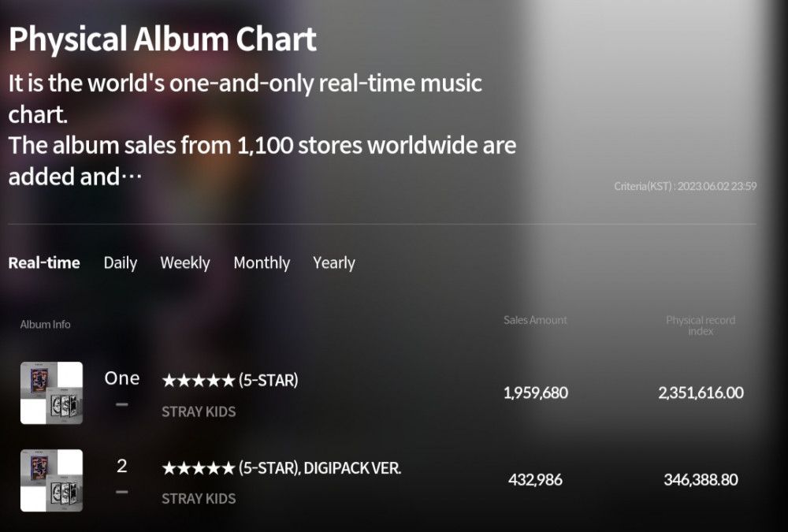The width and height of the screenshot is (788, 532).
Task: Click the 1,959,680 sales amount value
Action: [535, 392]
